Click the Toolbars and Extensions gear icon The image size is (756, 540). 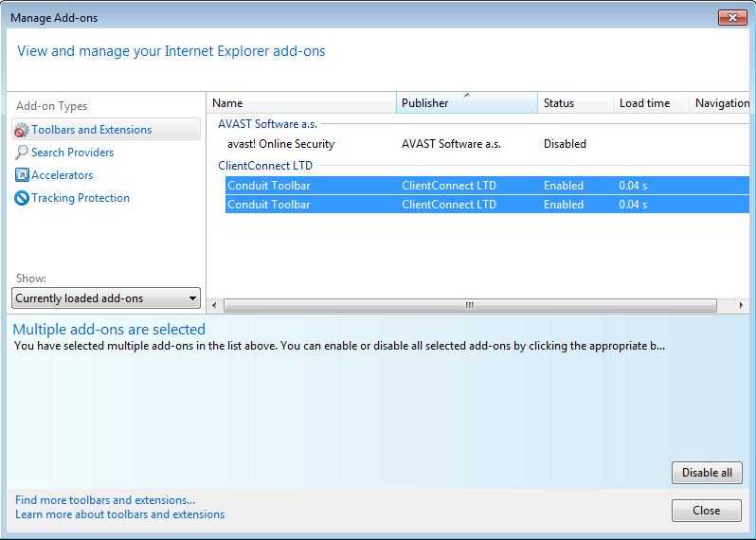pyautogui.click(x=22, y=130)
